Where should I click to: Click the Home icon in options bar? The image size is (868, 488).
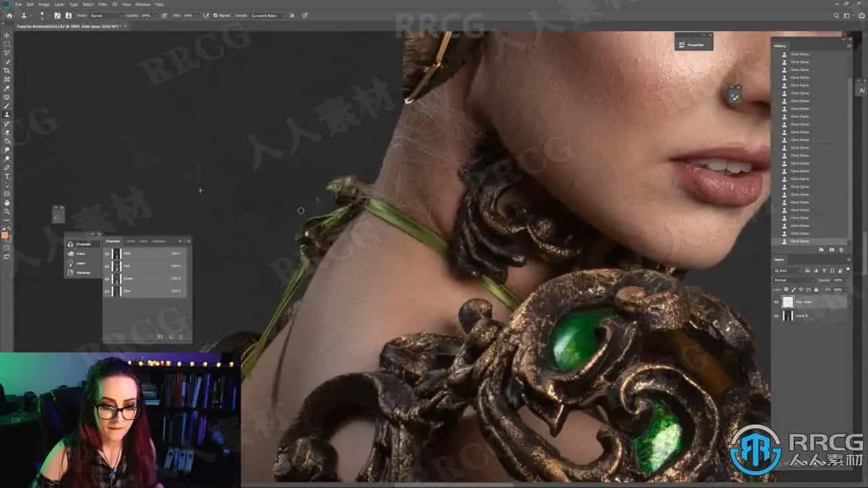pyautogui.click(x=9, y=15)
